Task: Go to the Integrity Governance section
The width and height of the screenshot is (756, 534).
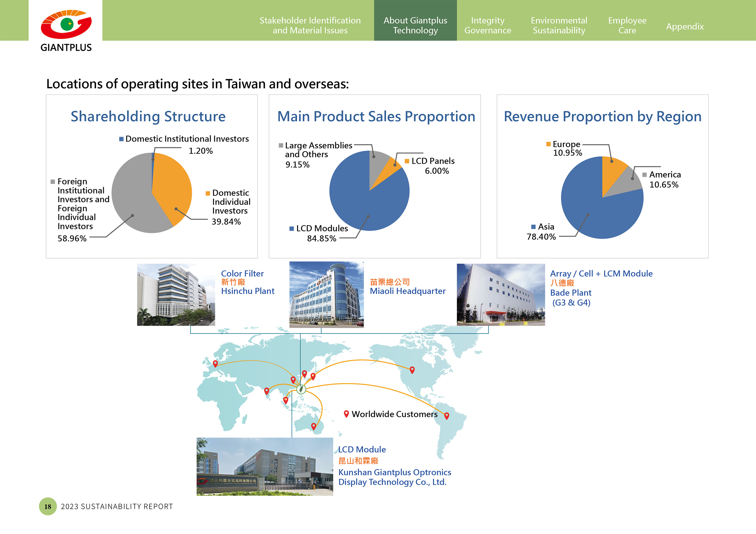Action: (x=487, y=25)
